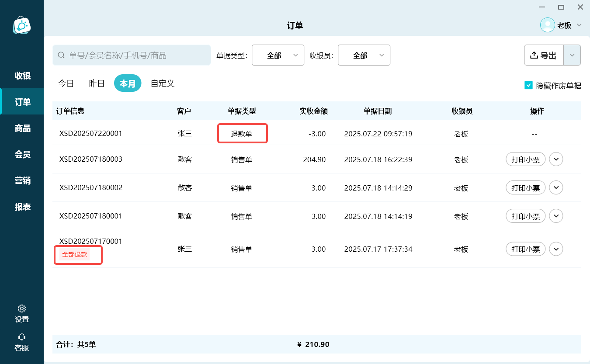Expand more actions for order XSD202507170001
The height and width of the screenshot is (364, 590).
coord(556,249)
